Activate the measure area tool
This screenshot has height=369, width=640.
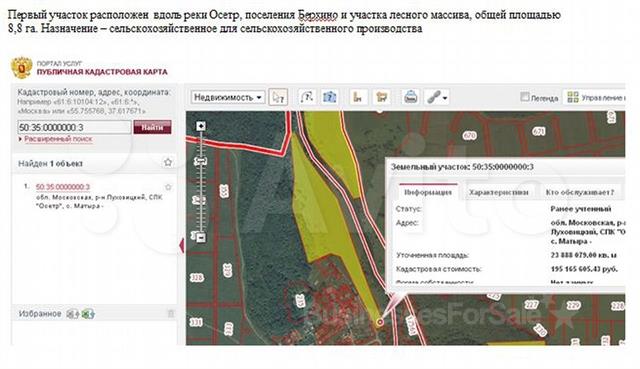coord(329,97)
